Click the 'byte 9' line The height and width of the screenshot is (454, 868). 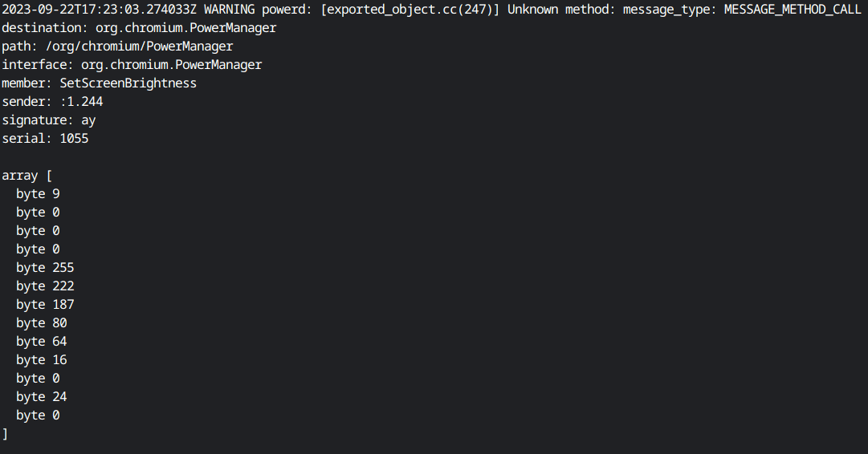click(x=38, y=194)
